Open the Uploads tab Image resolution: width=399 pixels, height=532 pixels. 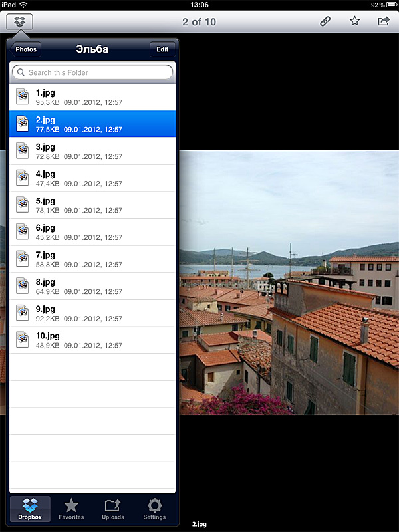coord(113,509)
